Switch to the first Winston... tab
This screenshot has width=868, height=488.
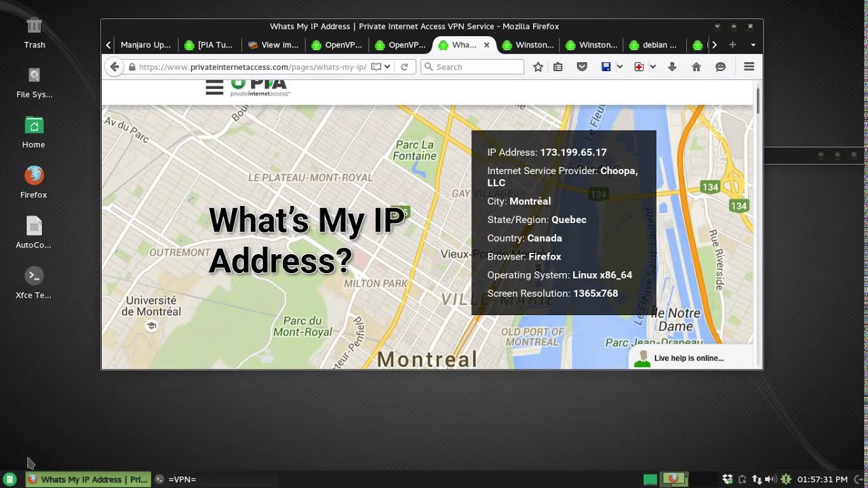point(528,45)
